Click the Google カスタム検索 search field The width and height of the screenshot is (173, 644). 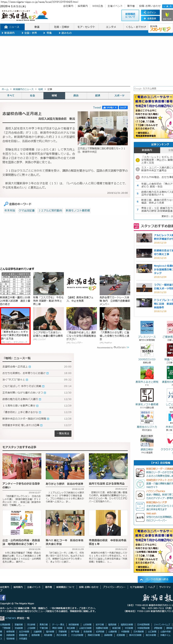coord(153,88)
